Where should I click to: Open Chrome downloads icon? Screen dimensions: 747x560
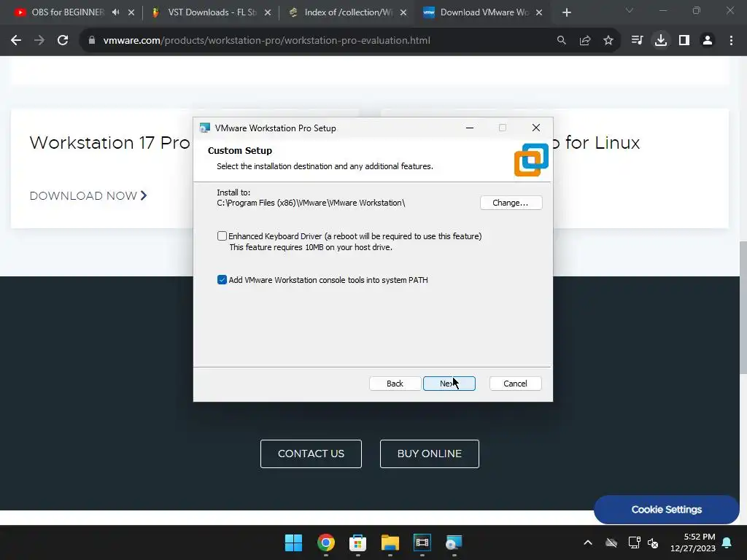pos(661,41)
